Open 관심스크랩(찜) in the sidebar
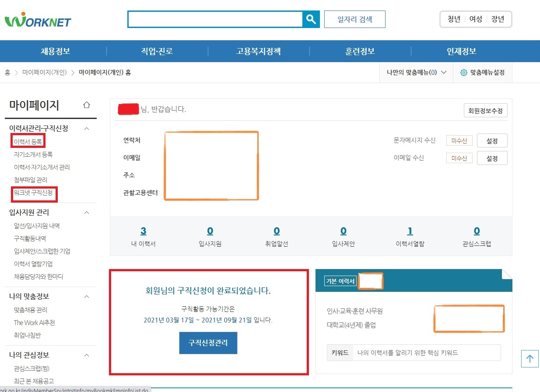Screen dimensions: 540x392 (x=32, y=368)
